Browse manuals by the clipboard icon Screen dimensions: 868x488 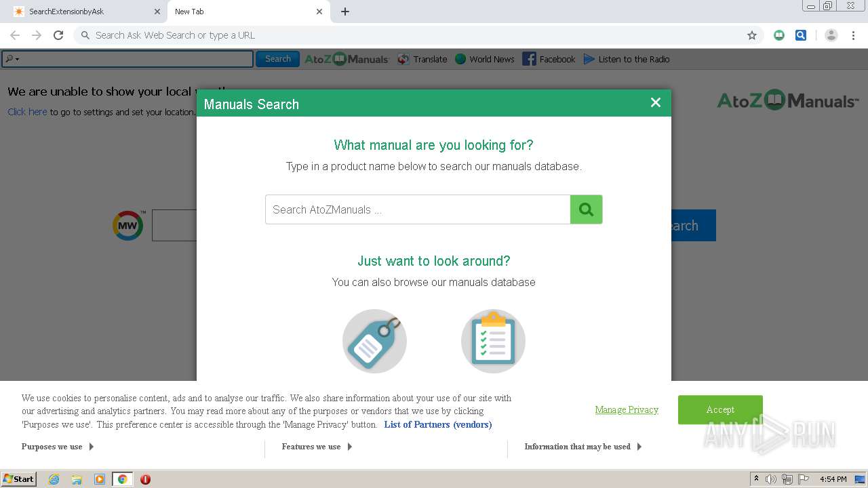pos(493,341)
